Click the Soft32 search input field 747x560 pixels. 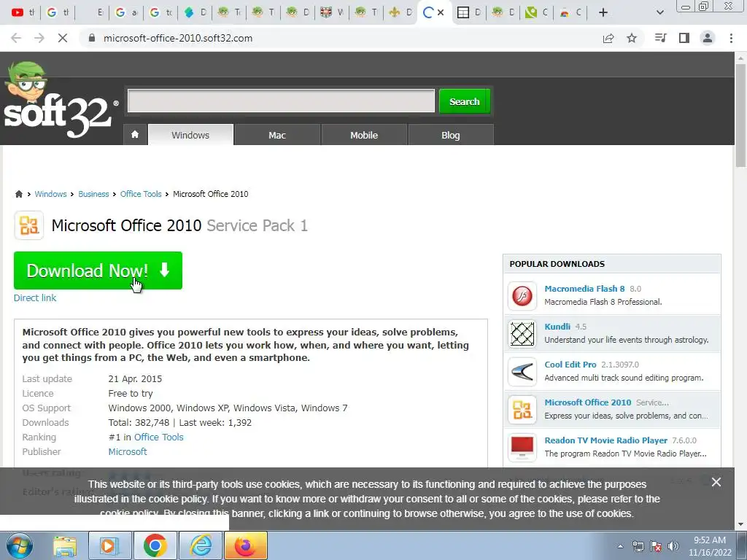tap(281, 101)
